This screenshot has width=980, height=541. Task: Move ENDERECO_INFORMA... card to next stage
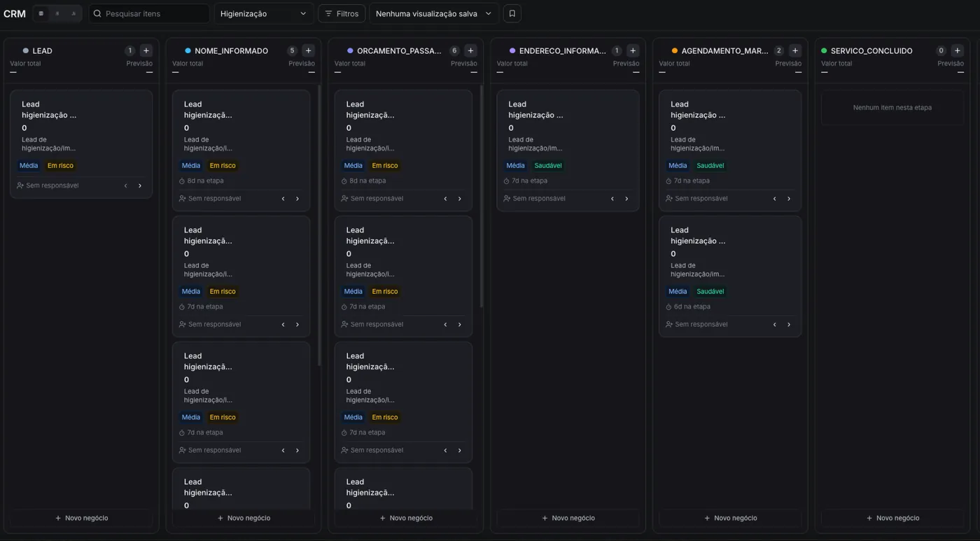coord(626,199)
